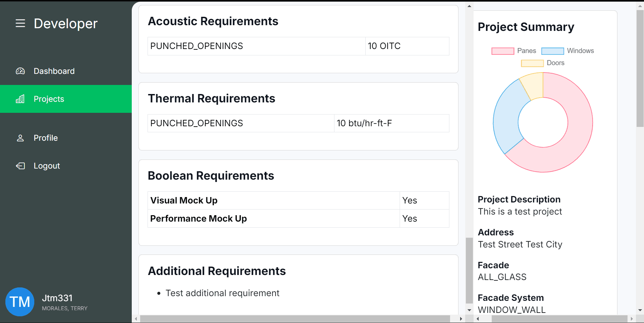This screenshot has width=644, height=323.
Task: Click the Jtm331 username
Action: (x=57, y=298)
